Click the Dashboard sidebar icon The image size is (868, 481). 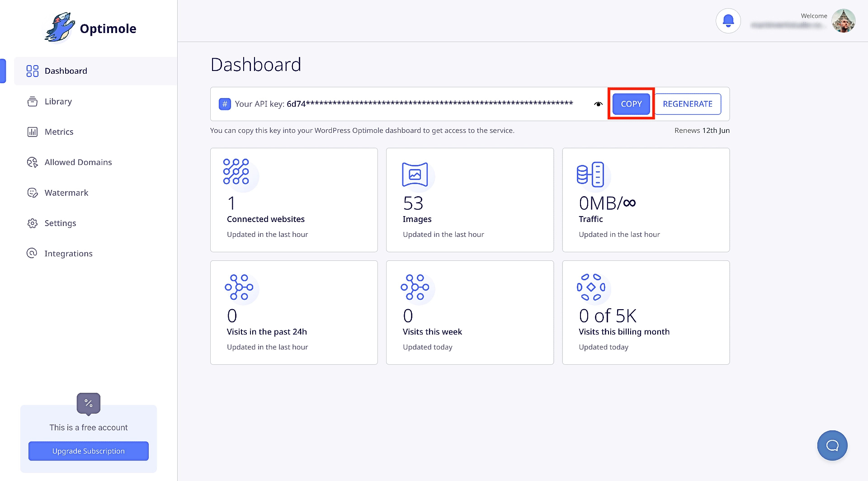pos(32,71)
